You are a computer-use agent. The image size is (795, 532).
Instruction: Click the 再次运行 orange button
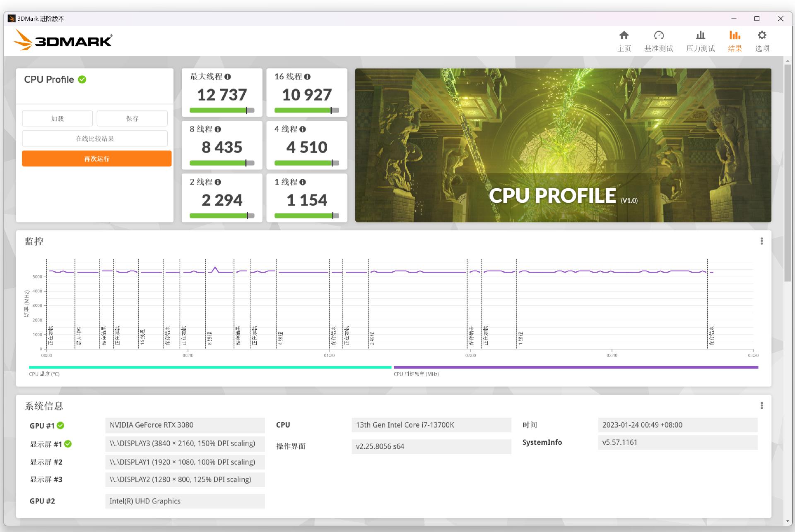point(96,159)
